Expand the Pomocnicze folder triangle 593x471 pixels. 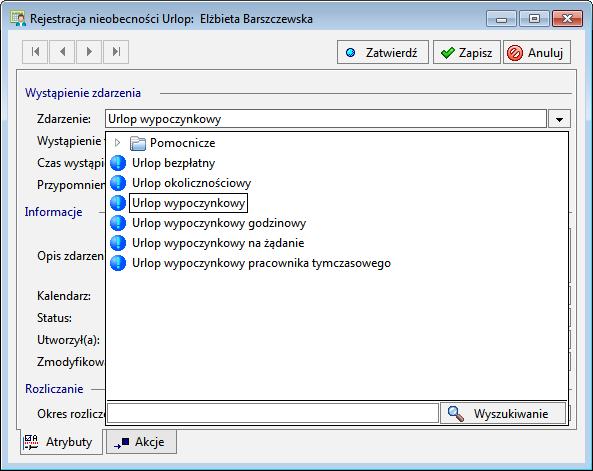coord(117,143)
